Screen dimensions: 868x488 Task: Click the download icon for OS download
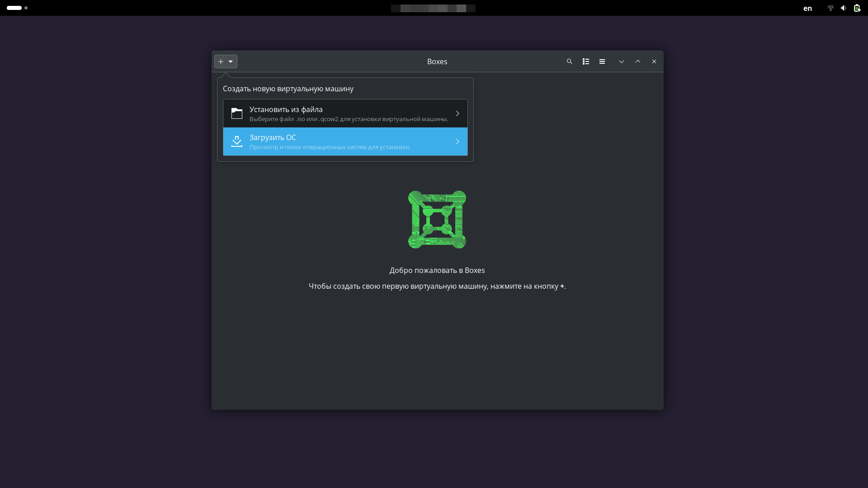click(x=237, y=141)
